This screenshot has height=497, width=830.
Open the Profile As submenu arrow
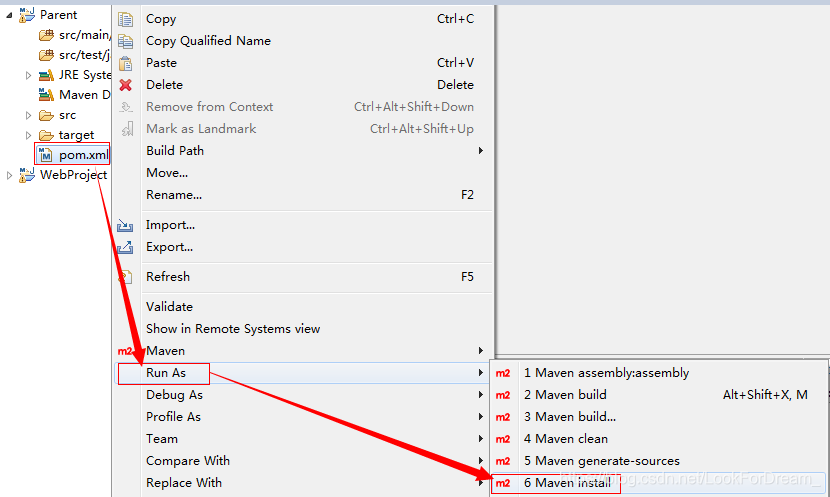click(x=481, y=417)
